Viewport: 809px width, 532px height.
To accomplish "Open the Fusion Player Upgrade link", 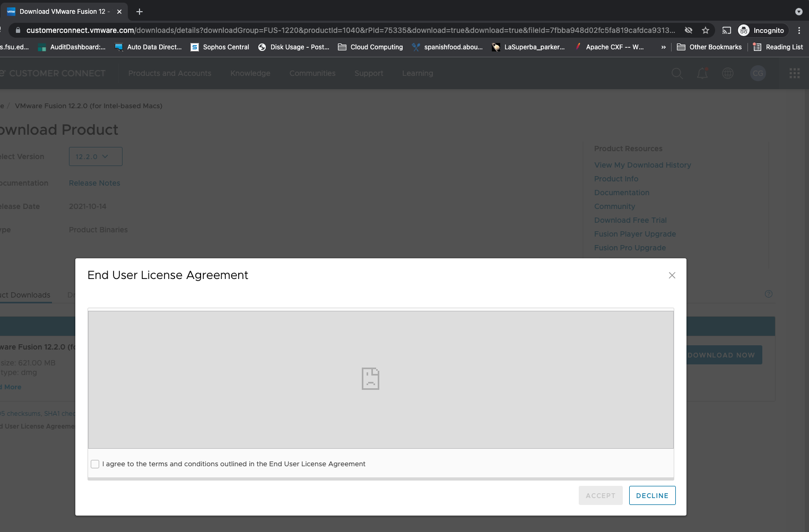I will pos(635,234).
